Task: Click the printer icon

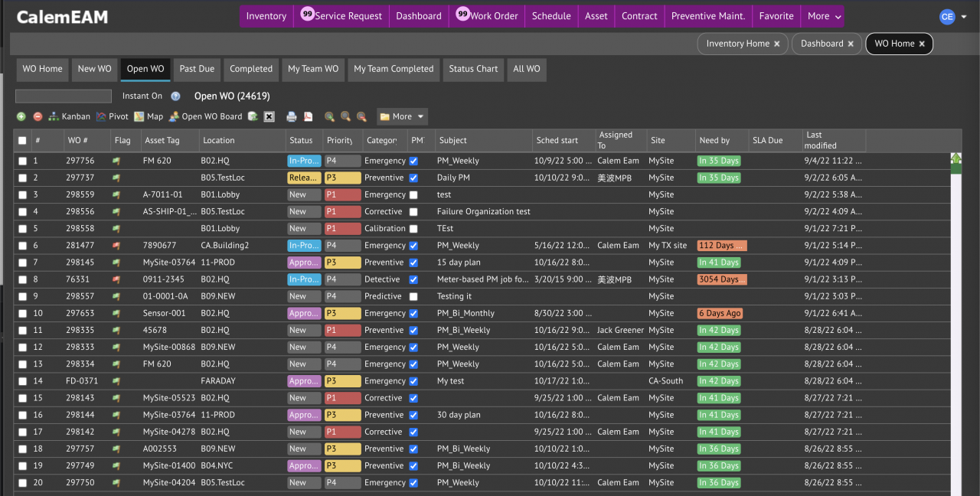Action: 292,117
